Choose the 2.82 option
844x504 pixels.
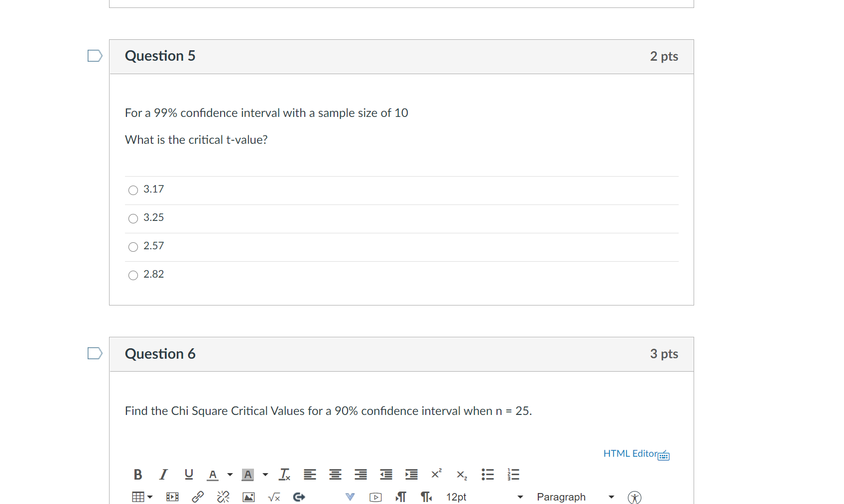click(x=133, y=275)
